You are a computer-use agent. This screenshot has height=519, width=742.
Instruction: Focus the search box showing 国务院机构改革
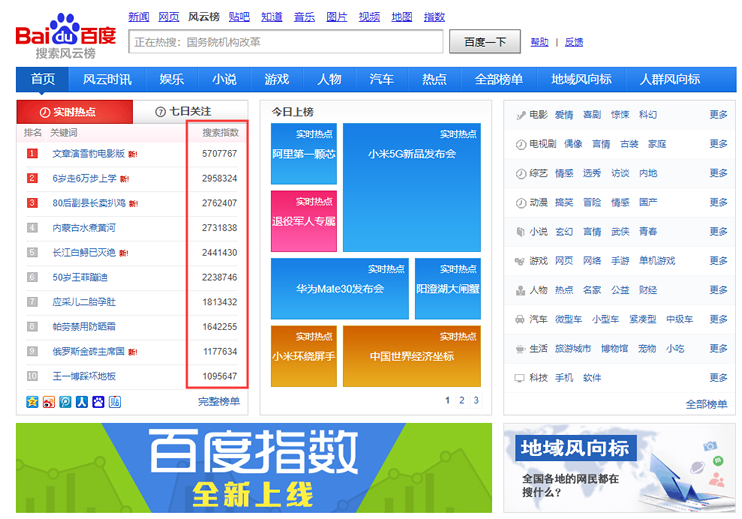[x=286, y=42]
